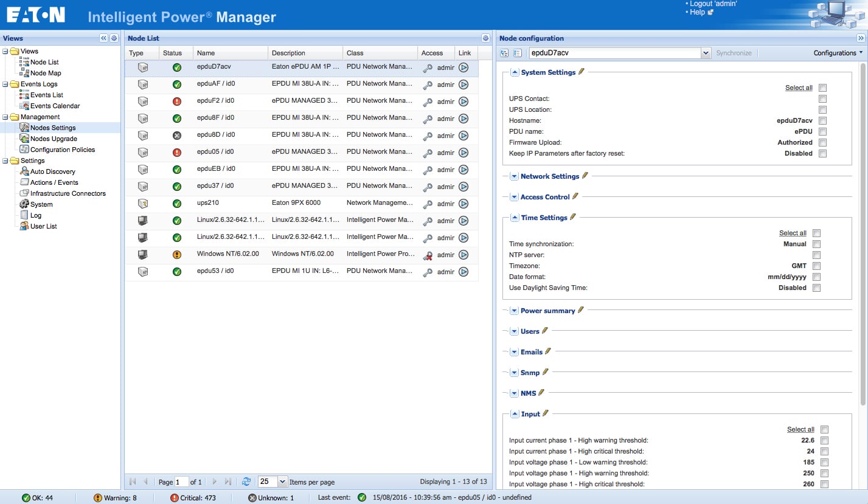Open Events Calendar in the tree
Viewport: 868px width, 504px height.
(55, 106)
